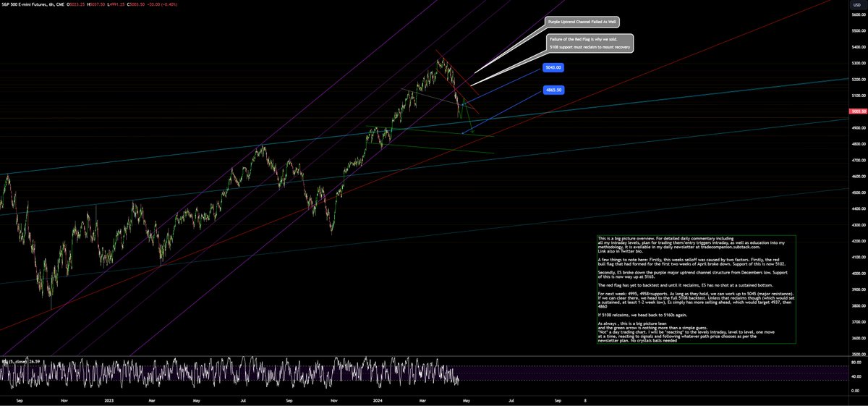Select the 'Purple Uptrend Channel Failed As Well' callout
This screenshot has height=406, width=868.
coord(582,22)
